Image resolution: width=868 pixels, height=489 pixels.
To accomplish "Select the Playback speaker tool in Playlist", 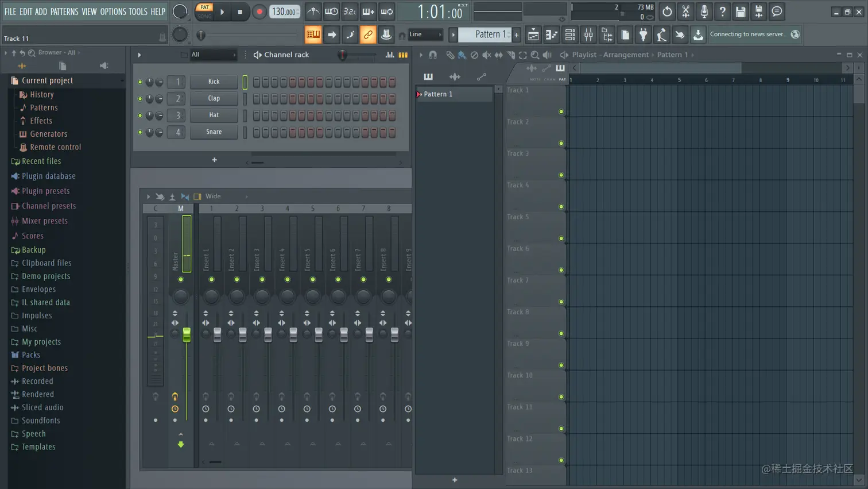I will tap(547, 55).
